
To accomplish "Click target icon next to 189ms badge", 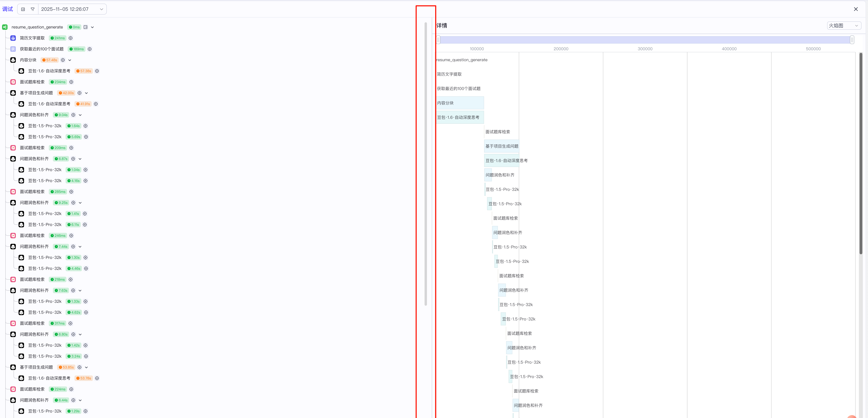I will tap(90, 49).
